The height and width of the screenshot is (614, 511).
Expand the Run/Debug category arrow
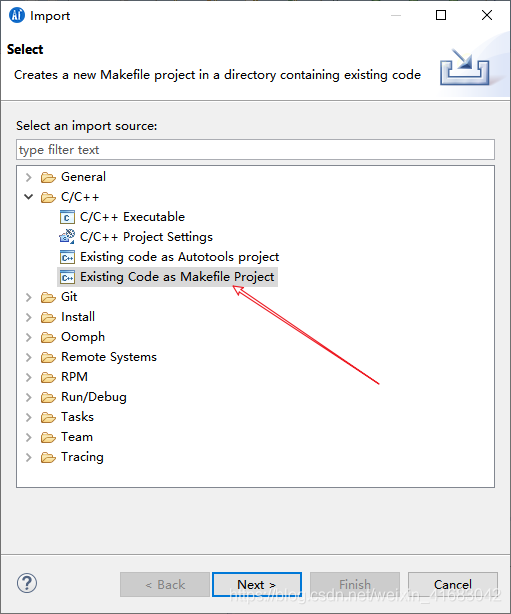(x=29, y=397)
